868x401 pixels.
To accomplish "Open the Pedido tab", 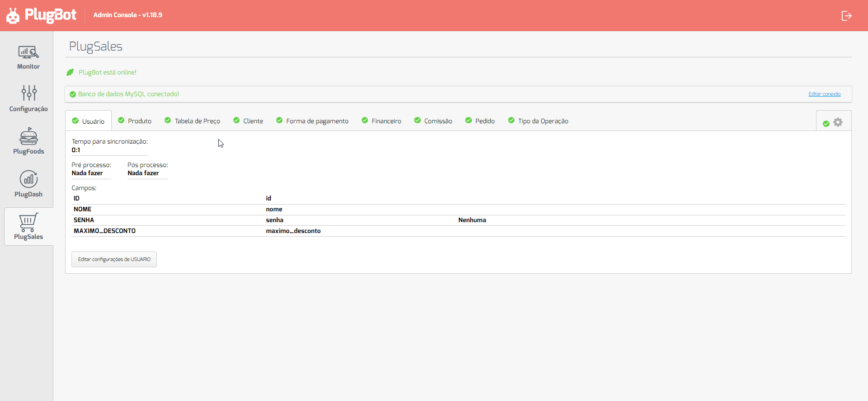I will pyautogui.click(x=480, y=121).
